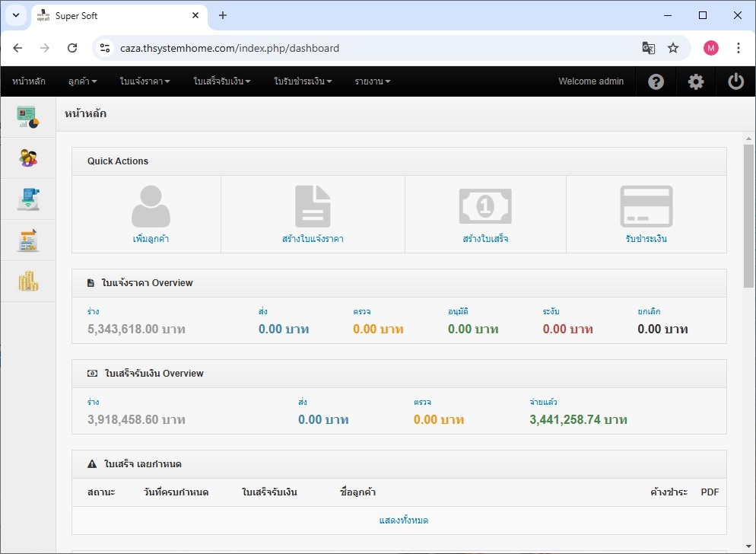
Task: Click the quotation document icon in sidebar
Action: point(28,199)
